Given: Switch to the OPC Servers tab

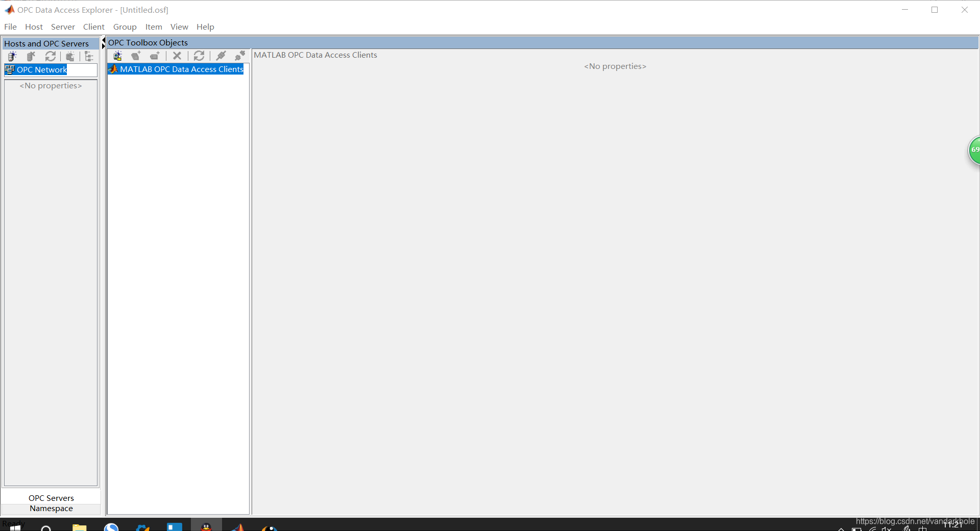Looking at the screenshot, I should 51,498.
